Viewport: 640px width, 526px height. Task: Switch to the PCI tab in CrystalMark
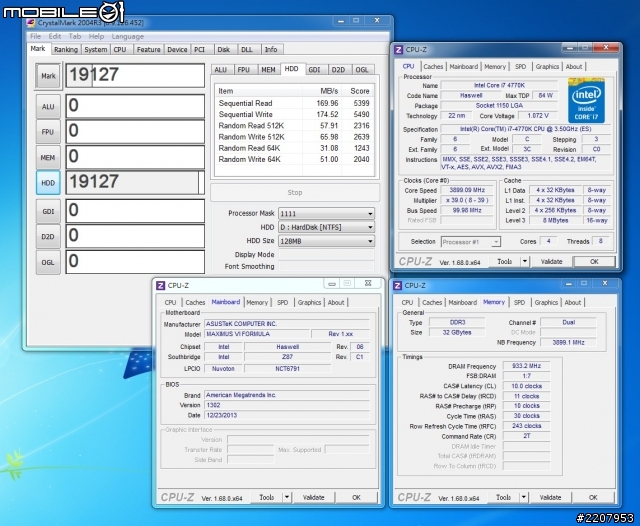tap(200, 49)
